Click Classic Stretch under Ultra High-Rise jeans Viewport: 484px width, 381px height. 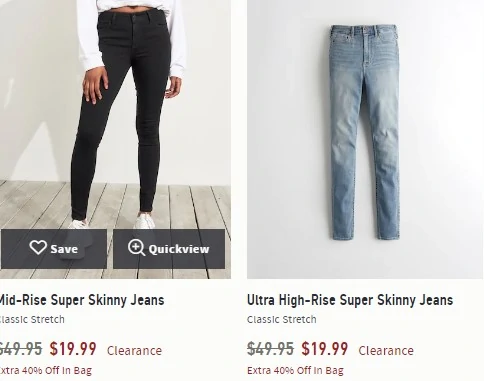[x=281, y=319]
